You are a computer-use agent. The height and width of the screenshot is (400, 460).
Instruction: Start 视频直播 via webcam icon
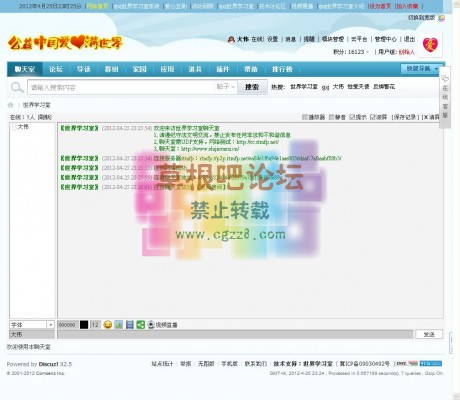click(x=151, y=324)
